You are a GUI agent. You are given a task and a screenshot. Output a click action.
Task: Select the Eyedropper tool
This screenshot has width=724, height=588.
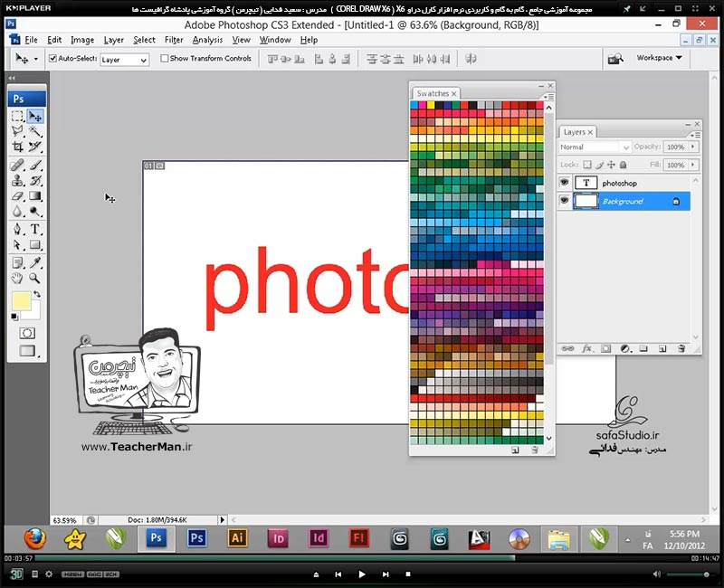pyautogui.click(x=35, y=262)
